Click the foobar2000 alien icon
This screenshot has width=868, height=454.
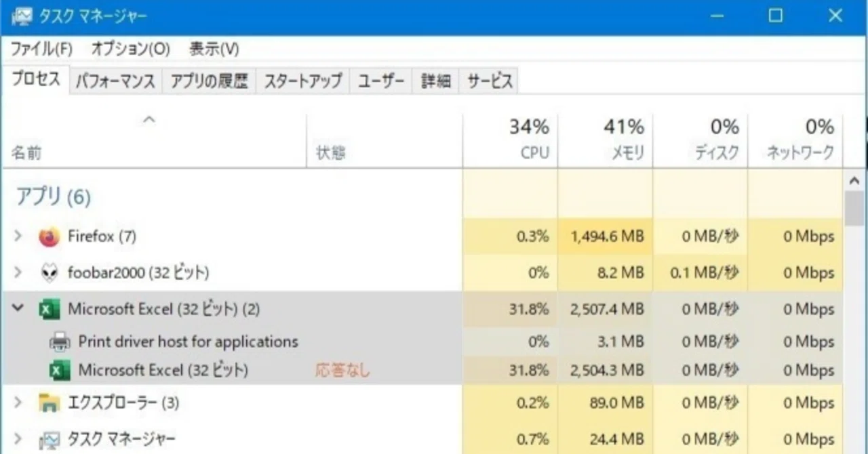pos(49,273)
